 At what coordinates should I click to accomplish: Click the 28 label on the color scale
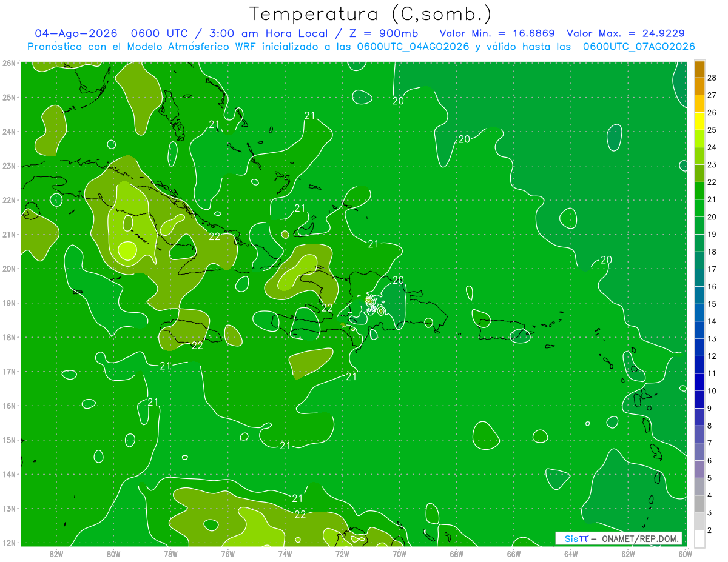coord(712,78)
